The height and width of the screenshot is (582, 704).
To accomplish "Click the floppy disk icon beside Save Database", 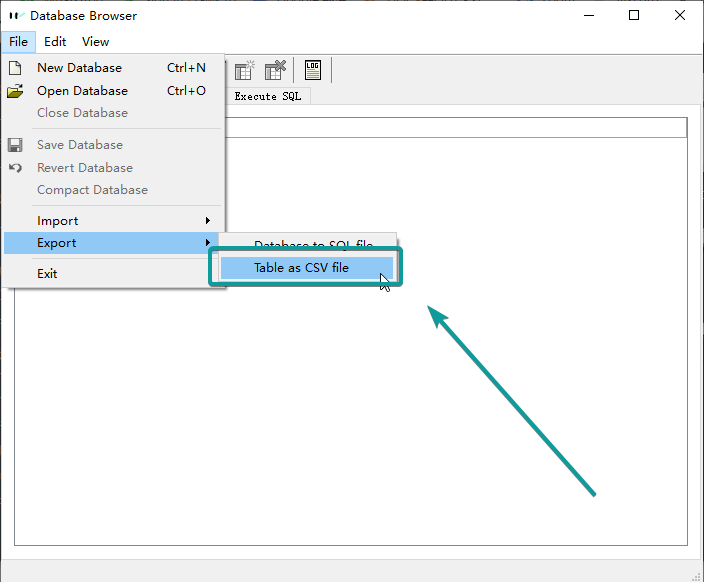I will 15,145.
